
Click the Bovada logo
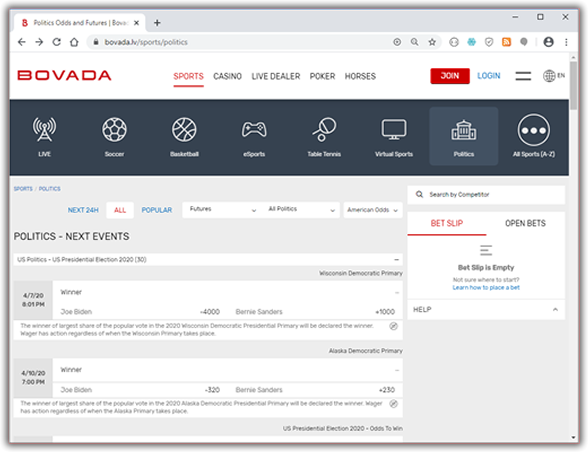(64, 75)
